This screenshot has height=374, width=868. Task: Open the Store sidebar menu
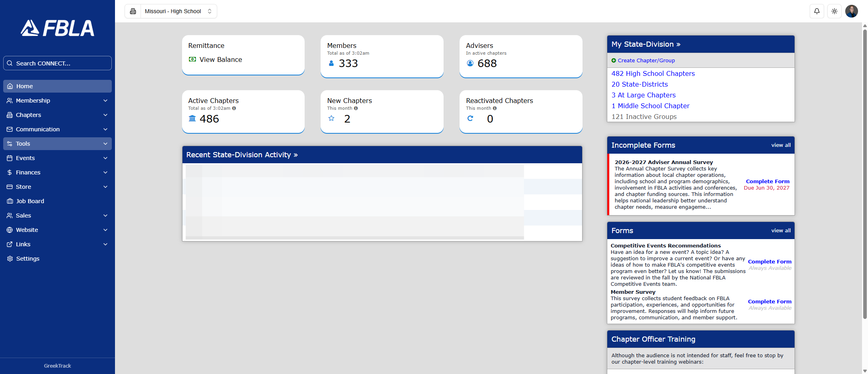click(x=57, y=187)
